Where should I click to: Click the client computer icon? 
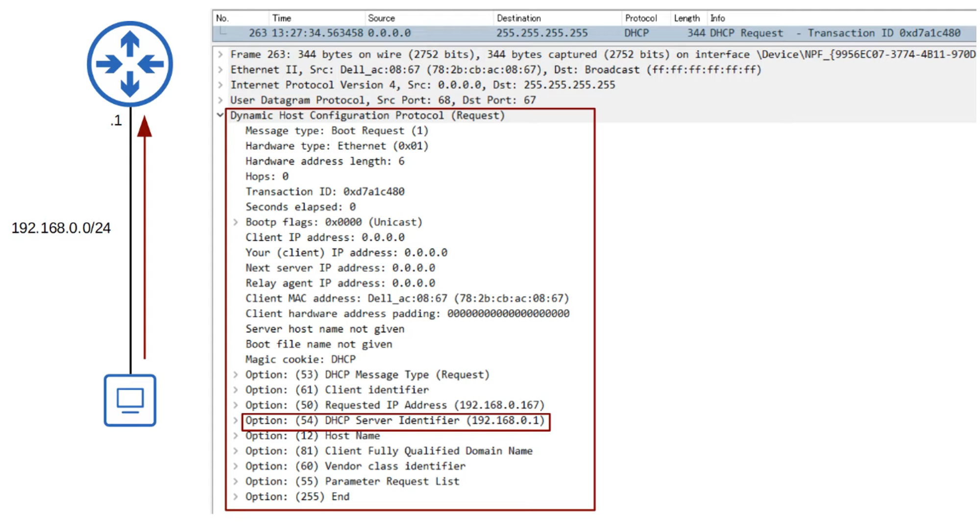click(x=130, y=400)
